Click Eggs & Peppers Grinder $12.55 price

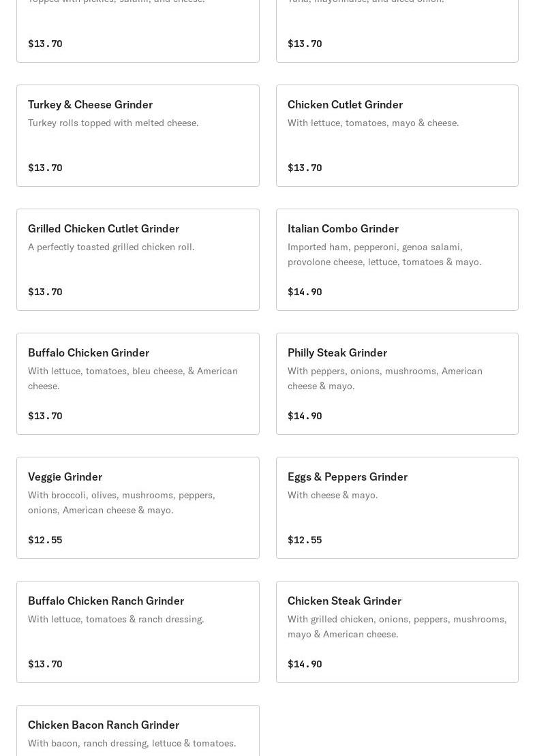(x=305, y=540)
